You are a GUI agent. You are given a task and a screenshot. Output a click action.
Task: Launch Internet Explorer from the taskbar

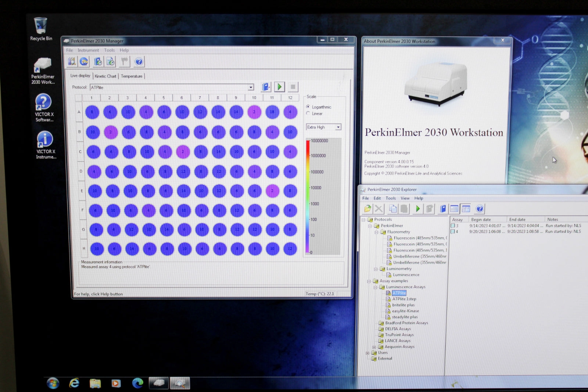tap(74, 383)
